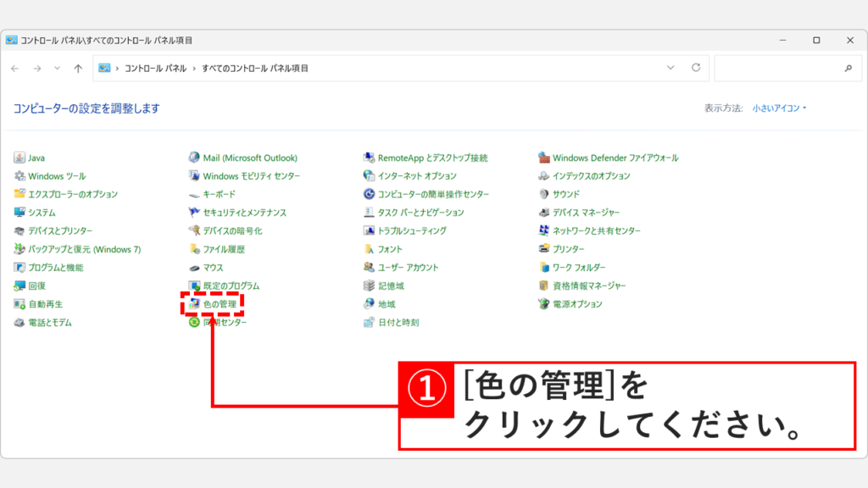The width and height of the screenshot is (868, 488).
Task: Click the バックアップと復元 (Windows 7) icon
Action: coord(19,249)
